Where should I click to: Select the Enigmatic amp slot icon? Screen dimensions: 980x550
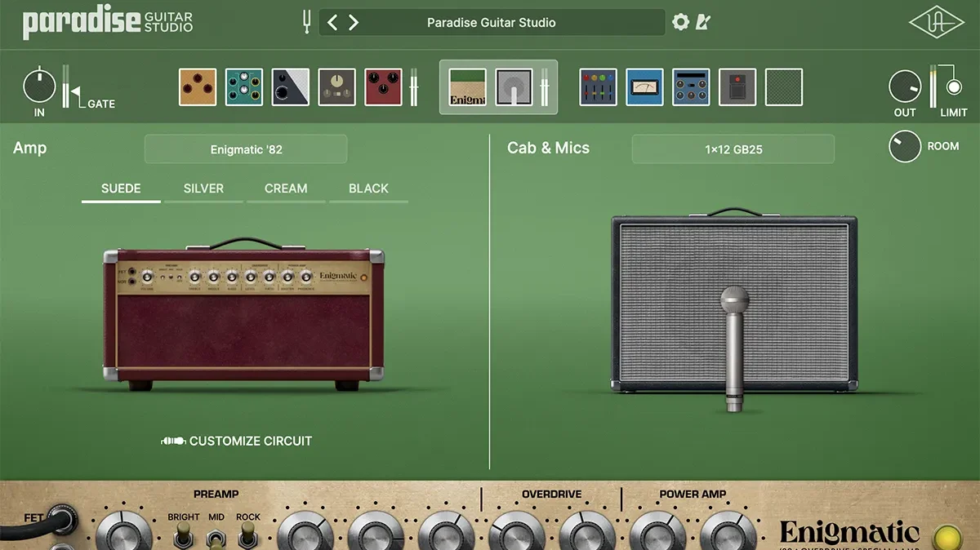click(x=468, y=87)
